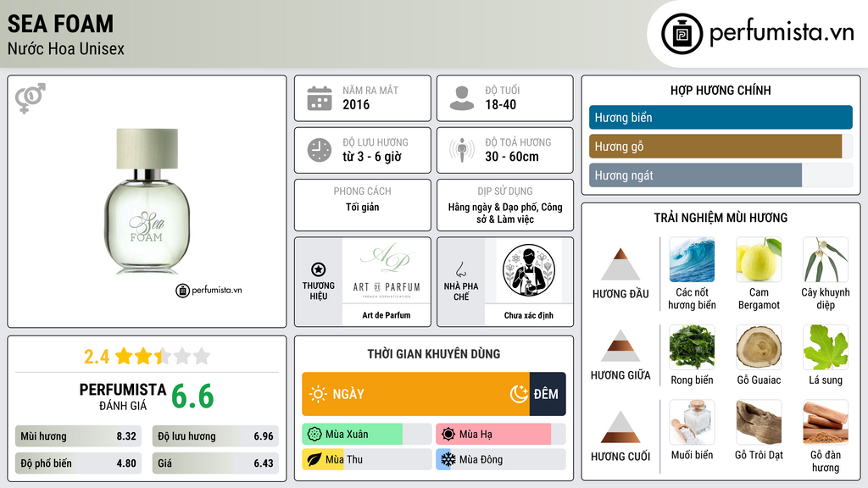Screen dimensions: 868x488
Task: Click the sandalwood note image
Action: 826,422
